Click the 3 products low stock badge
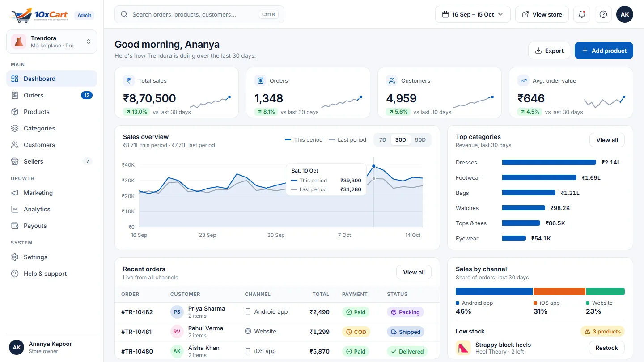Screen dimensions: 644x362 pyautogui.click(x=602, y=332)
